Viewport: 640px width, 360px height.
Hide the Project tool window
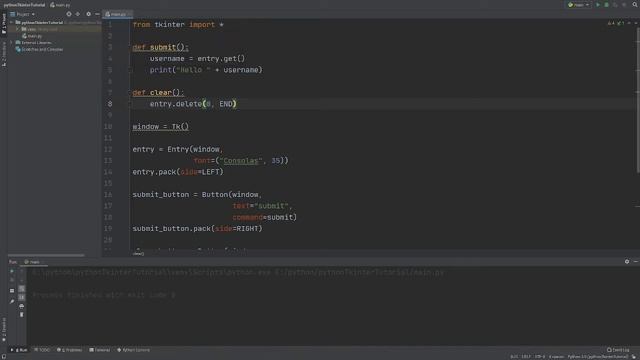point(97,14)
